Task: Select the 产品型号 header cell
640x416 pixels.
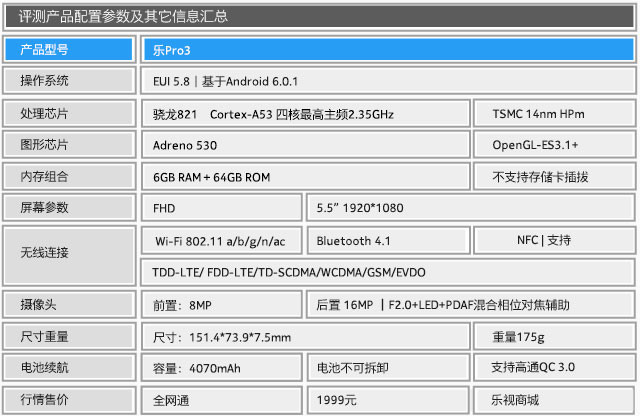Action: coord(69,49)
